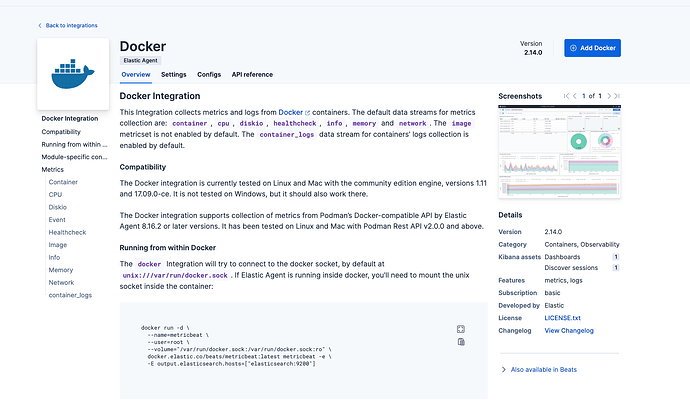This screenshot has height=409, width=690.
Task: Go to next screenshot arrow
Action: [x=609, y=96]
